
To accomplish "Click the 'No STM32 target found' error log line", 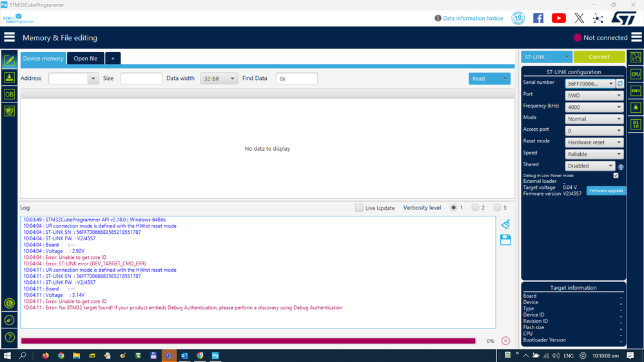I will (x=183, y=308).
